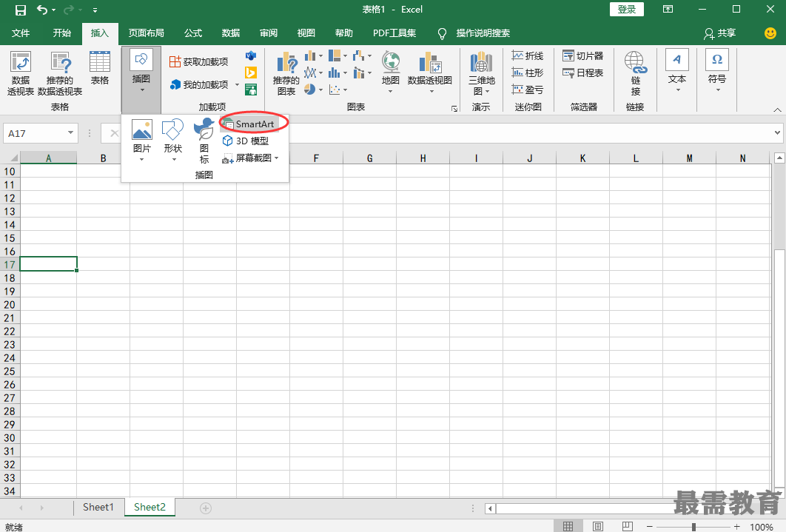Switch to the Home (开始) tab
The width and height of the screenshot is (786, 532).
[61, 33]
